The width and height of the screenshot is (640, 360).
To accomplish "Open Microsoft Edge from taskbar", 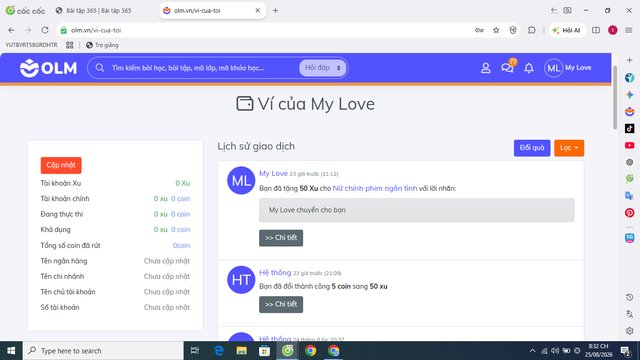I will [219, 351].
